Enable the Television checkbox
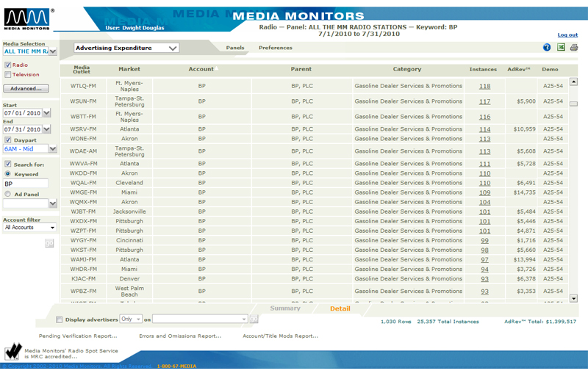This screenshot has width=588, height=376. tap(8, 75)
